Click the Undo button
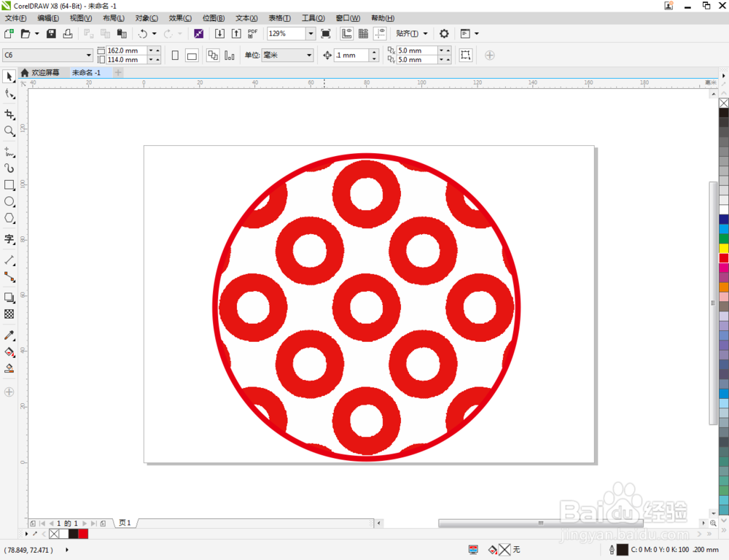This screenshot has width=729, height=560. coord(143,34)
